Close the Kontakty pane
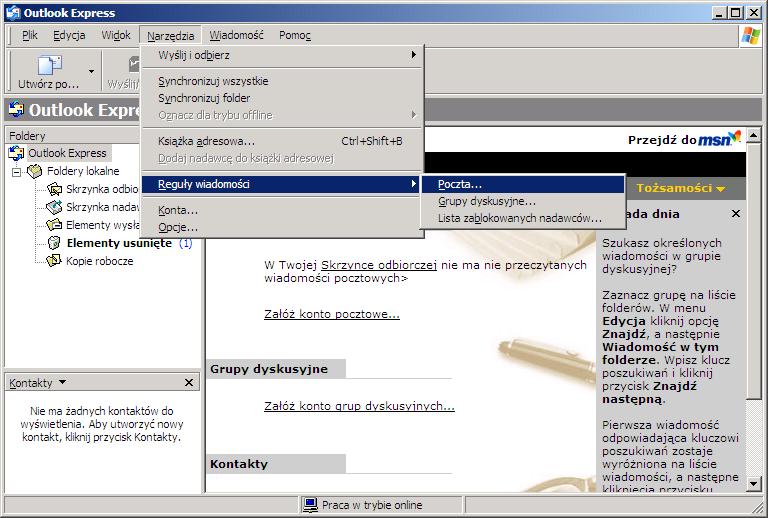768x518 pixels. (x=189, y=382)
